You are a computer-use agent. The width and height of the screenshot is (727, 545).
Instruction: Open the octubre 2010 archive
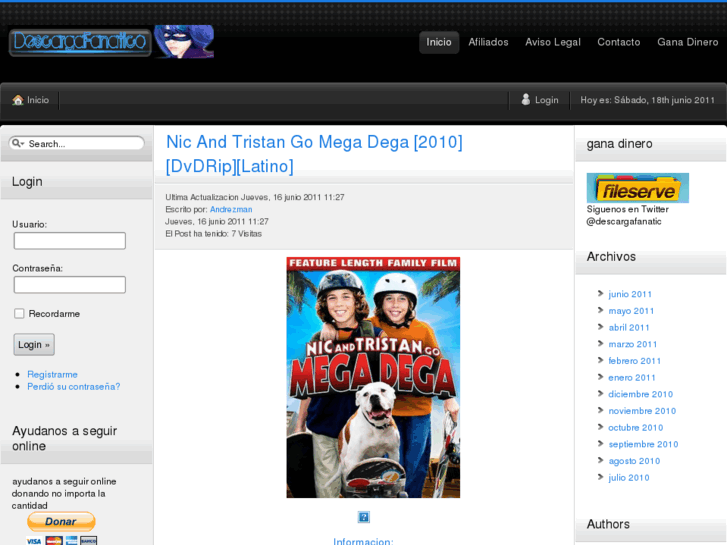click(x=636, y=428)
